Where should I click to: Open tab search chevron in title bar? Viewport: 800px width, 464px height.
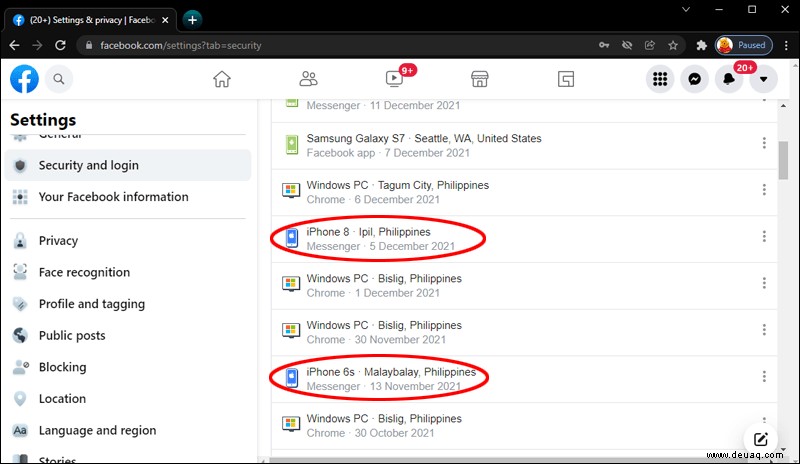coord(686,9)
